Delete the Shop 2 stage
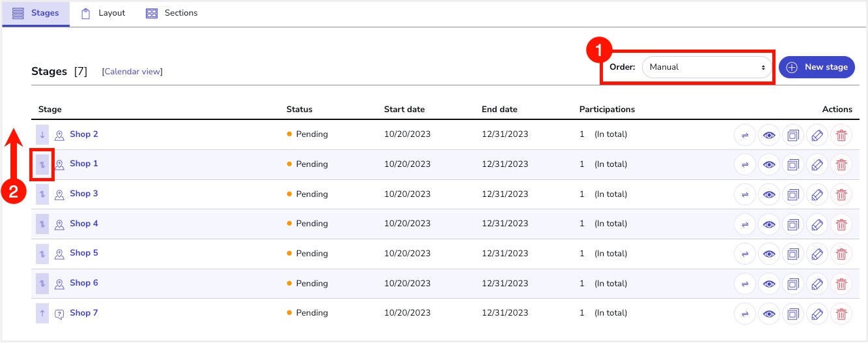 coord(841,135)
